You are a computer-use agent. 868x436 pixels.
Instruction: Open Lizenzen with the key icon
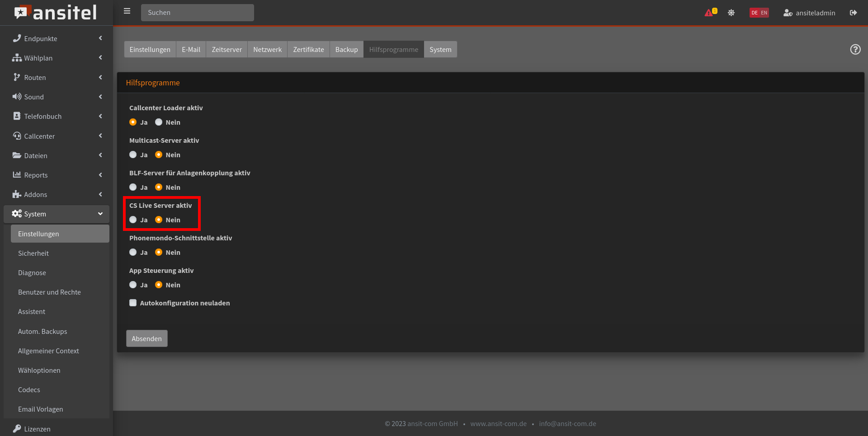tap(17, 428)
